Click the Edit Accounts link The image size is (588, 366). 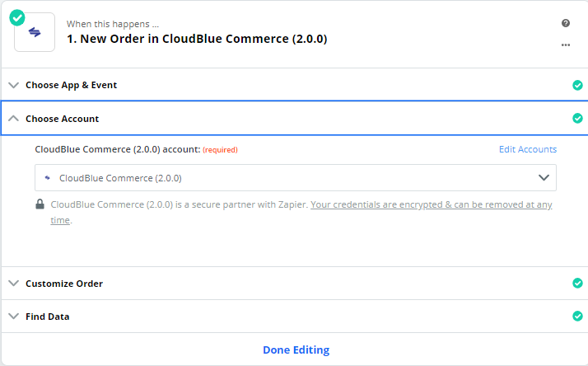coord(528,149)
